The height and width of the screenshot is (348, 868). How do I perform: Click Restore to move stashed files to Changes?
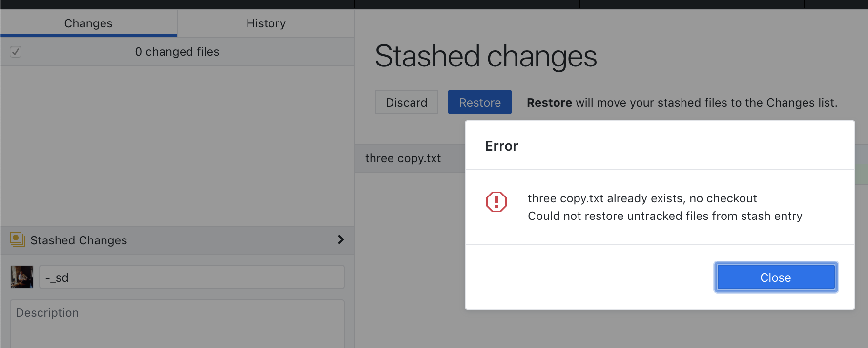point(479,102)
